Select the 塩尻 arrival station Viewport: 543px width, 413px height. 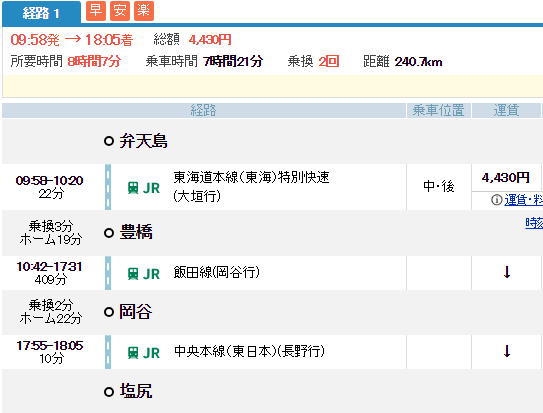click(136, 391)
